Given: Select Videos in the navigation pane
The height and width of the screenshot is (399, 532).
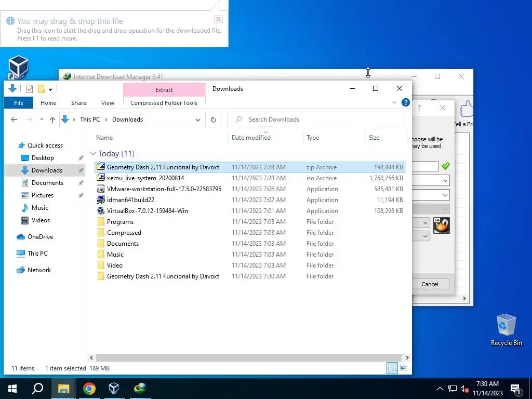Looking at the screenshot, I should 41,220.
